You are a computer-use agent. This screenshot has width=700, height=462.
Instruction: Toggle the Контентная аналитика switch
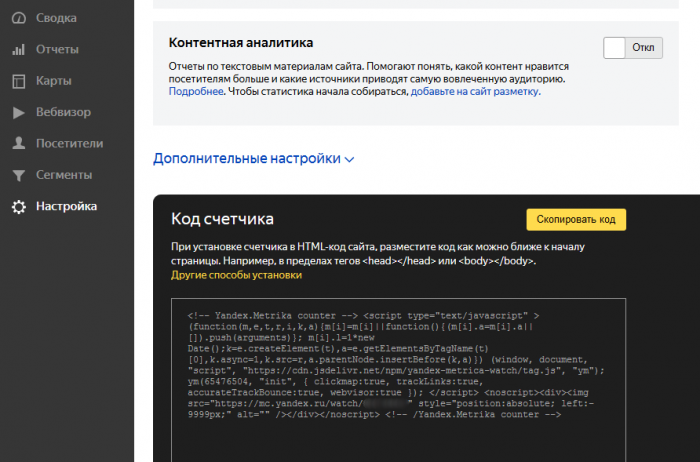pyautogui.click(x=633, y=48)
